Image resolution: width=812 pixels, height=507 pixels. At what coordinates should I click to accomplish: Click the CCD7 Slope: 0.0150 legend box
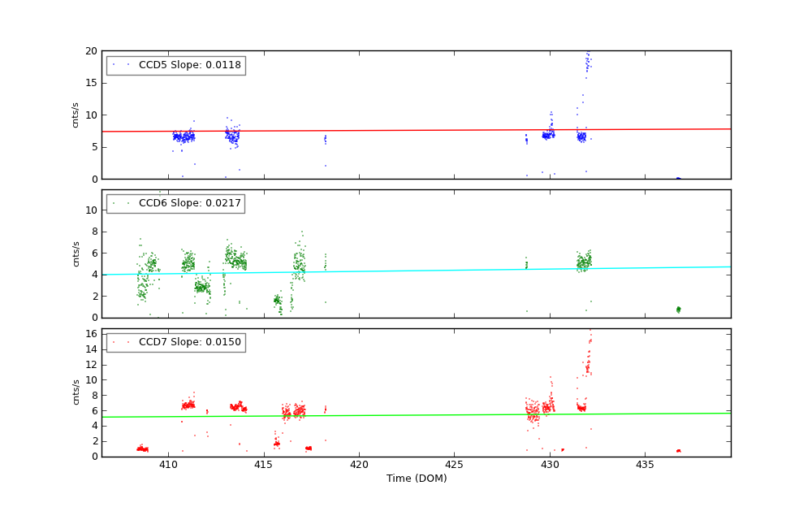[x=175, y=342]
